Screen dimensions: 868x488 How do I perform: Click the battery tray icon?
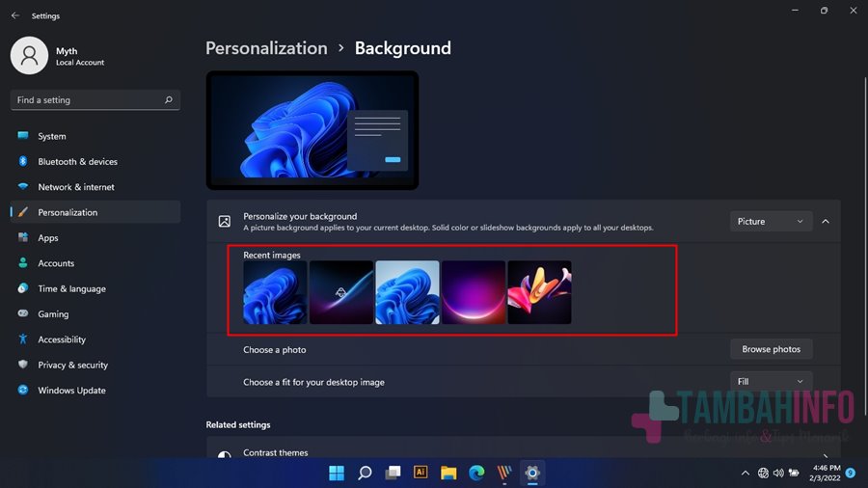pyautogui.click(x=794, y=473)
